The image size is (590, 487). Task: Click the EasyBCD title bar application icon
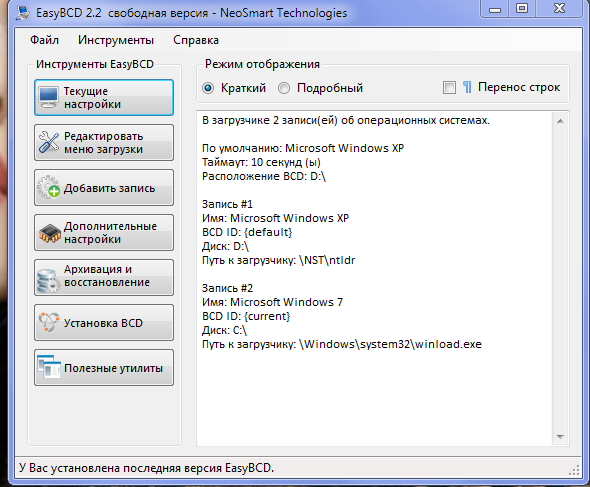23,13
